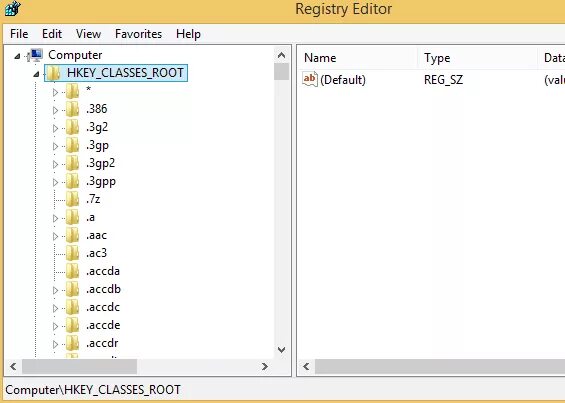This screenshot has height=403, width=565.
Task: Click the folder icon next to .3gp2
Action: click(72, 163)
